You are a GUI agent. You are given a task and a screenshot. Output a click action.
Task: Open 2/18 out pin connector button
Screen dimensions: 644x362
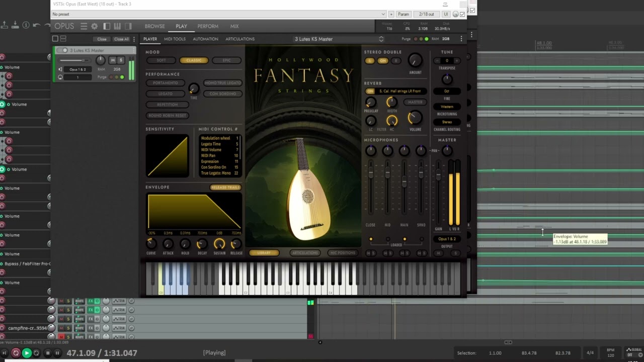pyautogui.click(x=426, y=14)
